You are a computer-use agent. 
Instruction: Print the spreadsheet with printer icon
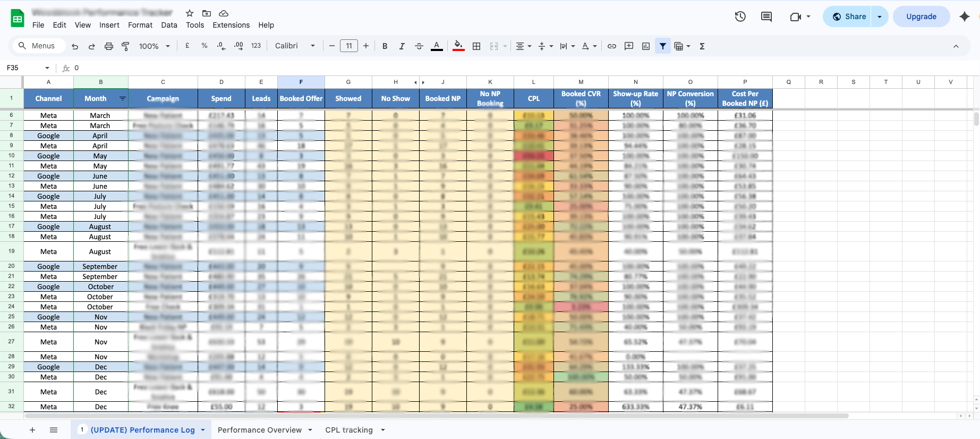coord(109,46)
